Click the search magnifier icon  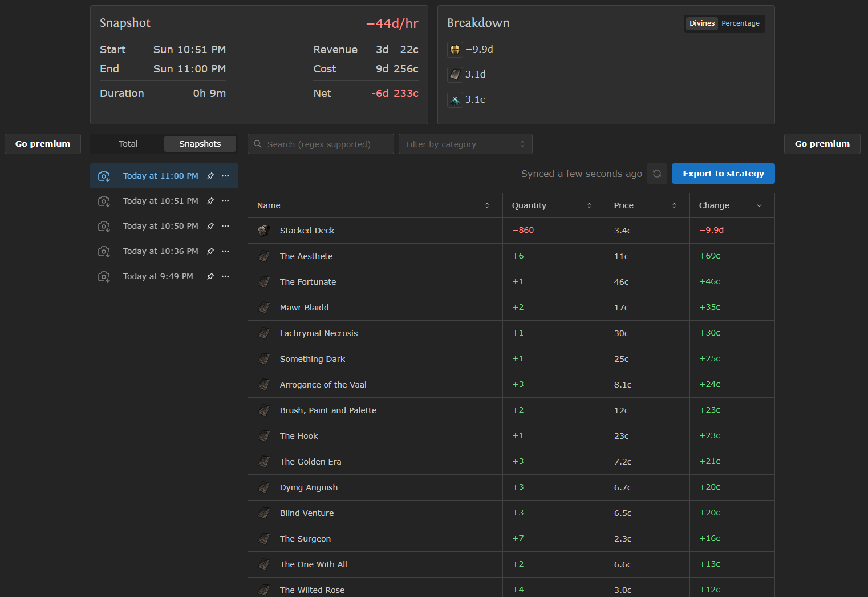[x=258, y=144]
